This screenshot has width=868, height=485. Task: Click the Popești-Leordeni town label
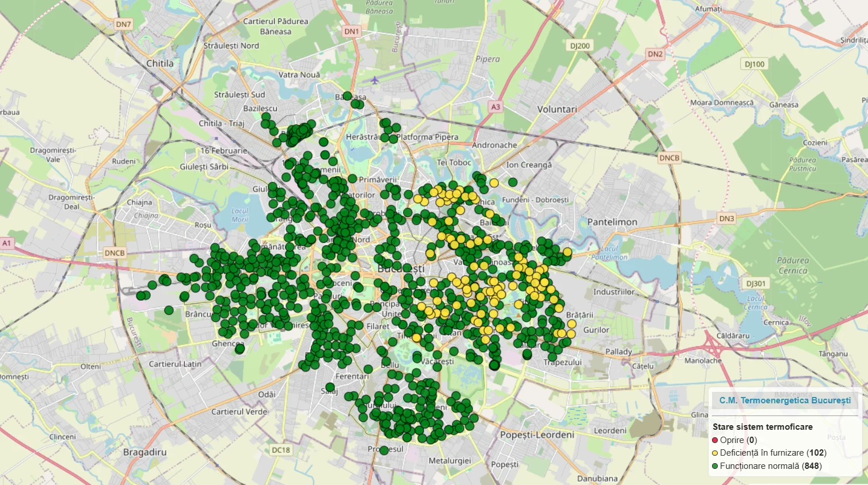point(536,435)
